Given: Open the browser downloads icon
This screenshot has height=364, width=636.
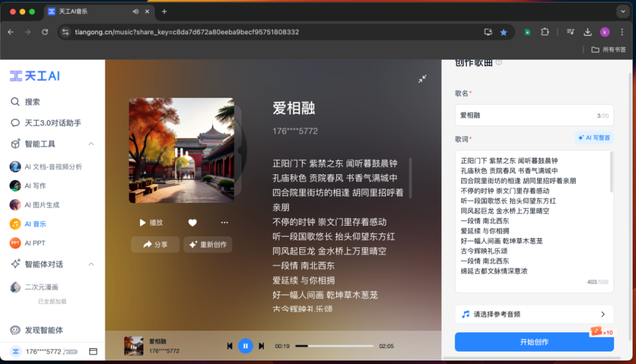Looking at the screenshot, I should point(587,32).
